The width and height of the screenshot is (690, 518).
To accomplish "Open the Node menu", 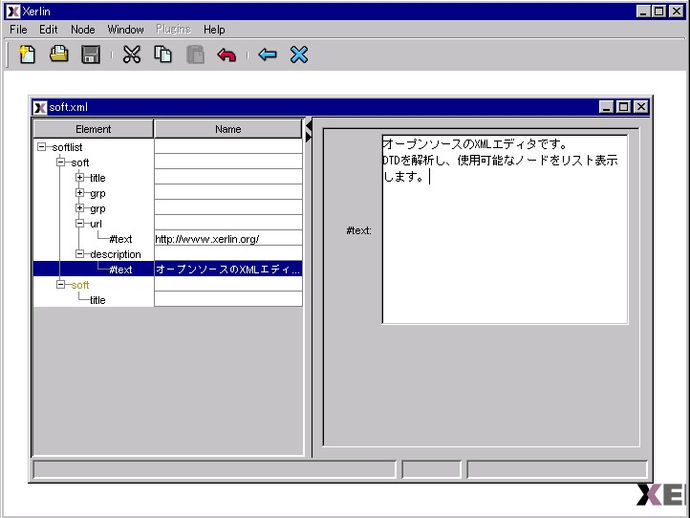I will pos(83,29).
